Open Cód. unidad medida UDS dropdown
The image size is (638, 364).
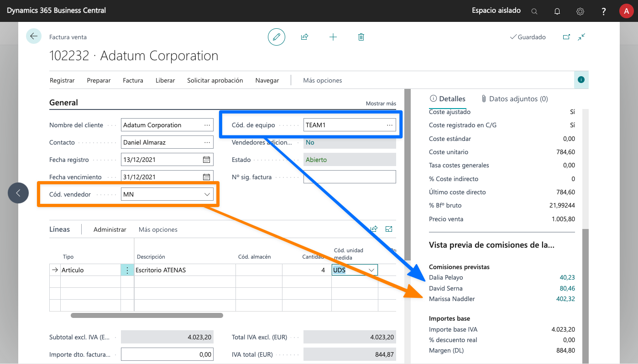click(x=371, y=270)
